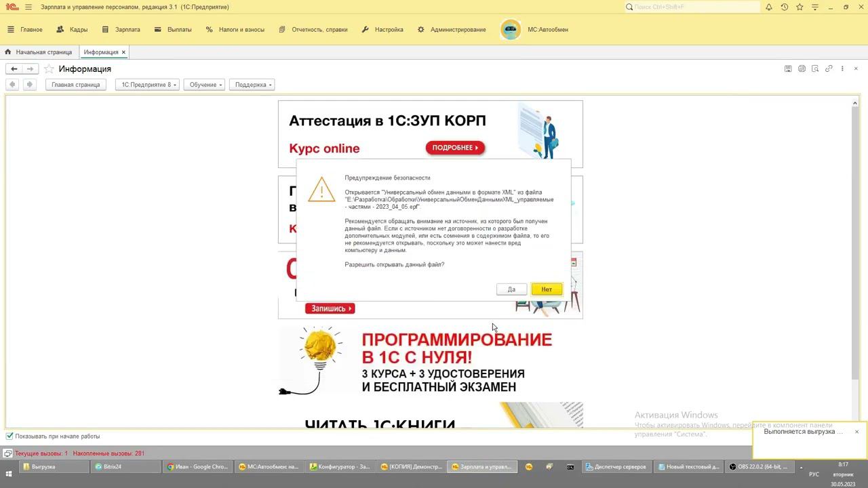
Task: Open the Администрирование section
Action: point(451,30)
